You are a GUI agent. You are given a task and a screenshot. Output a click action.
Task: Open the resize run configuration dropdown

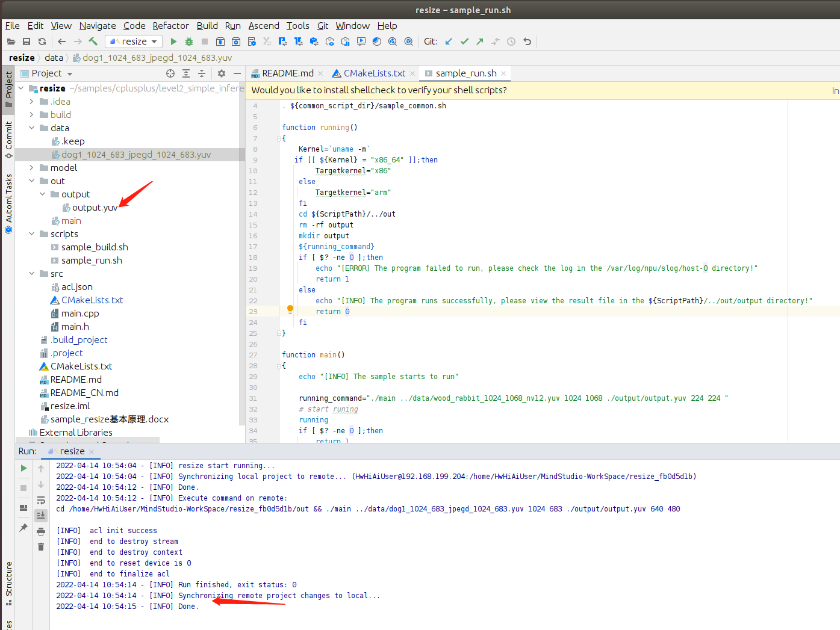134,42
